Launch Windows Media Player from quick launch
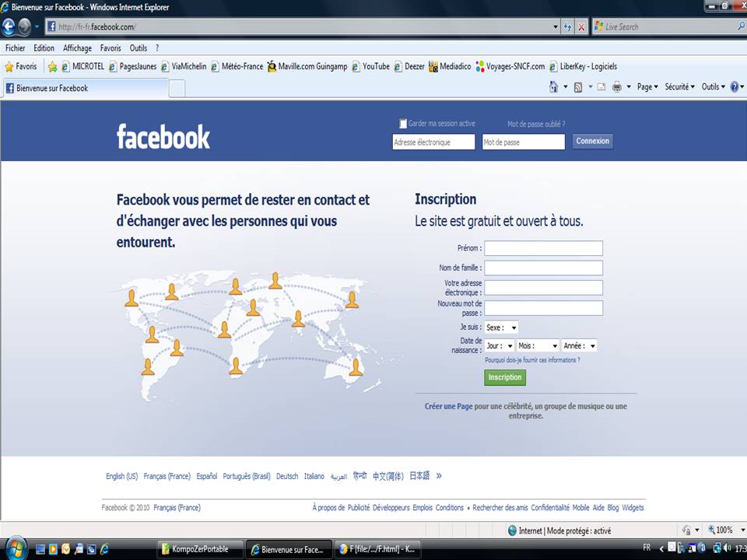Viewport: 747px width, 560px height. click(x=53, y=550)
